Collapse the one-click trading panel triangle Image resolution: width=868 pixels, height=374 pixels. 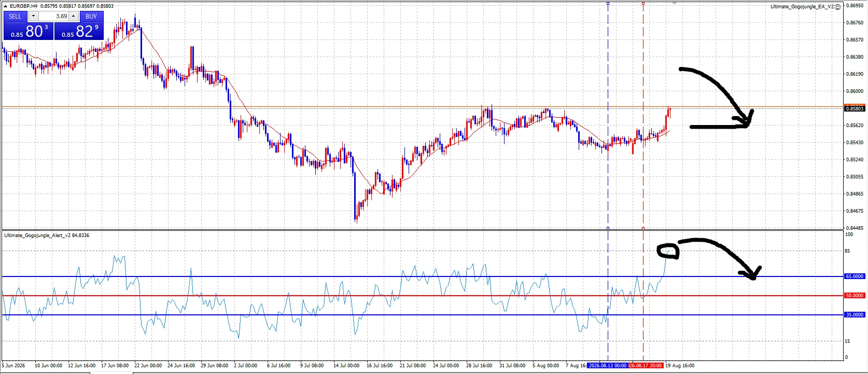pos(5,6)
